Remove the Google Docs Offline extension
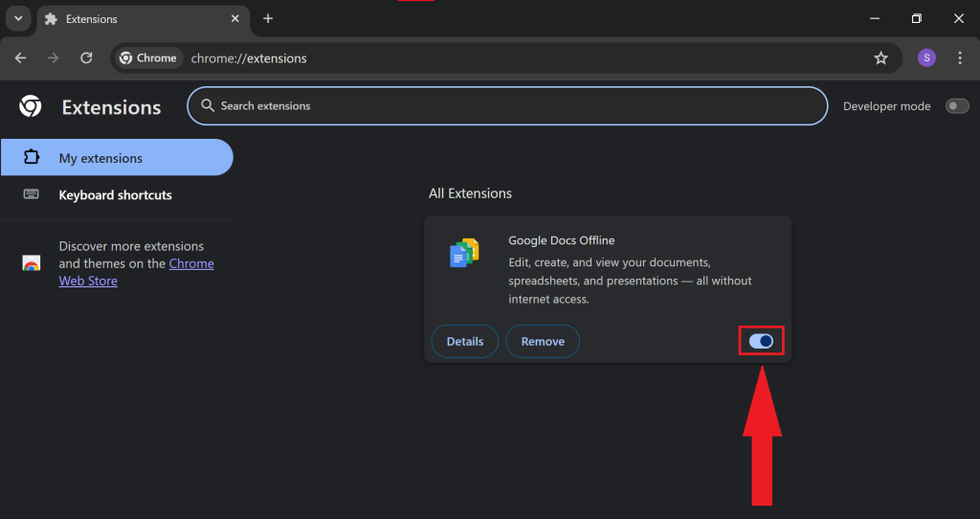This screenshot has width=980, height=519. (543, 342)
